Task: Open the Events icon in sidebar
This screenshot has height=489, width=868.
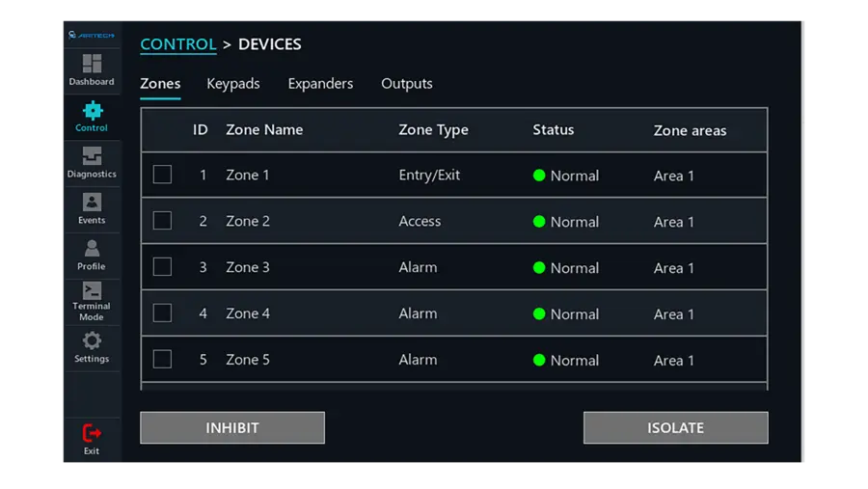Action: [x=92, y=203]
